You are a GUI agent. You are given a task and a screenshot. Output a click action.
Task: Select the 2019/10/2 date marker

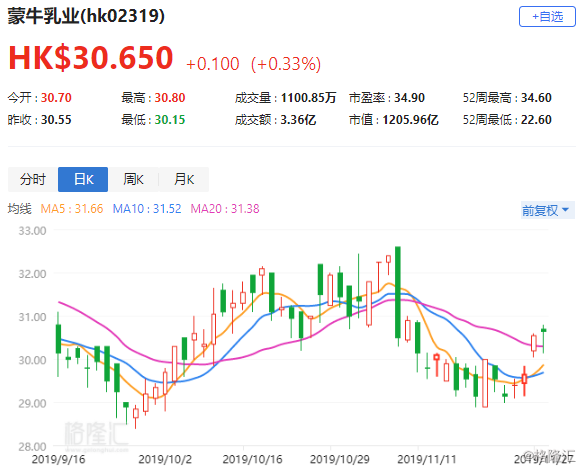165,460
